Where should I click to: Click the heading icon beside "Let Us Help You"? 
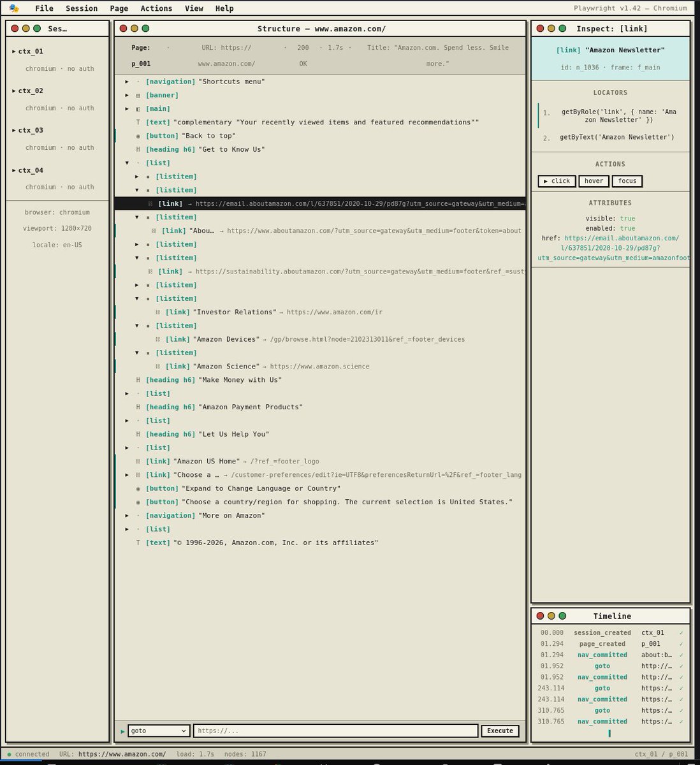pos(138,434)
